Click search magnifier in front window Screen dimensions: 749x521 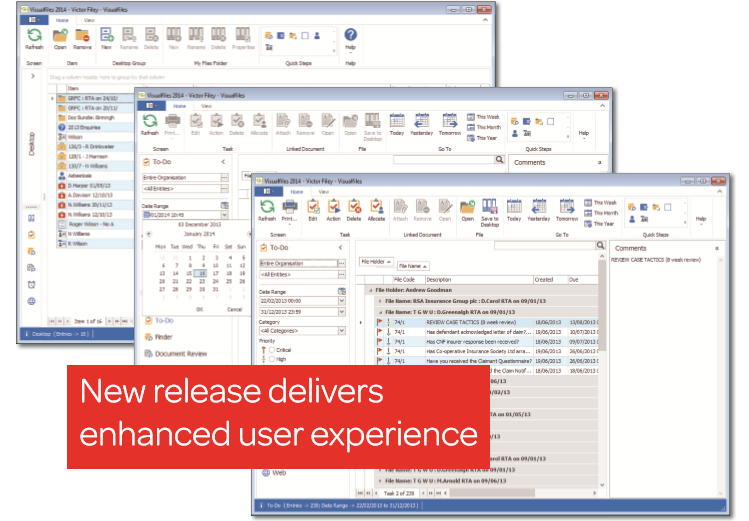[600, 245]
